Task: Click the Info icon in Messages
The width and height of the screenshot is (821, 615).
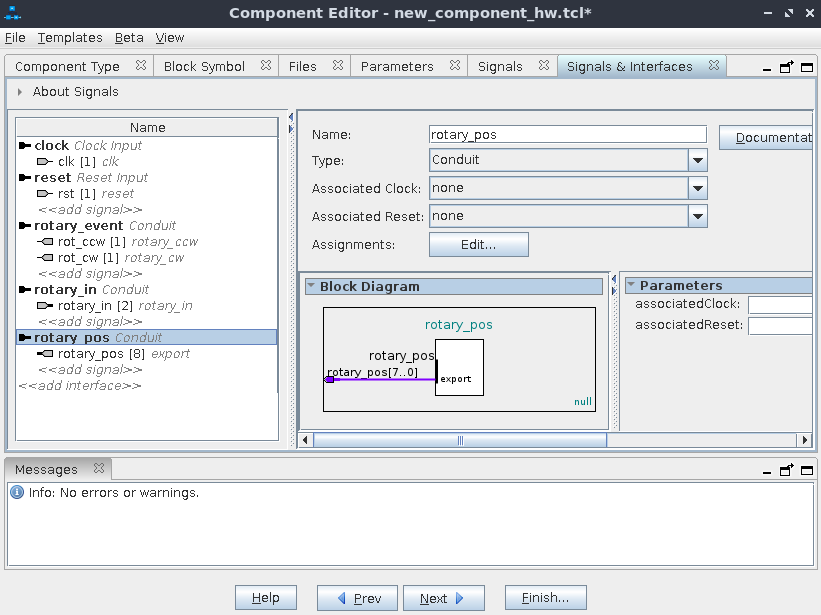Action: click(x=17, y=493)
